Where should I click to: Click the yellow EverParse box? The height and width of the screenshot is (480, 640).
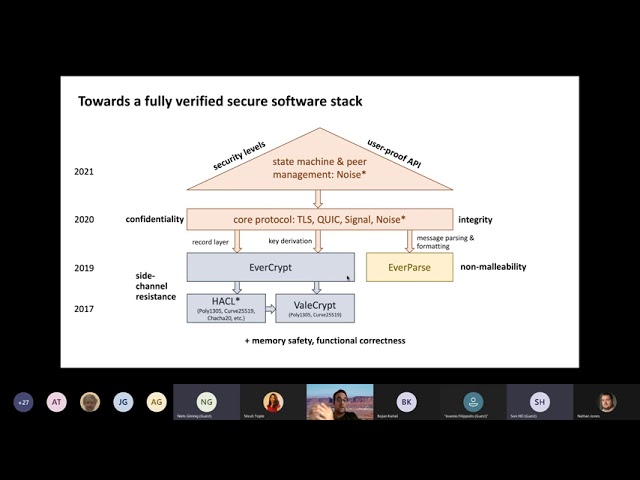409,267
